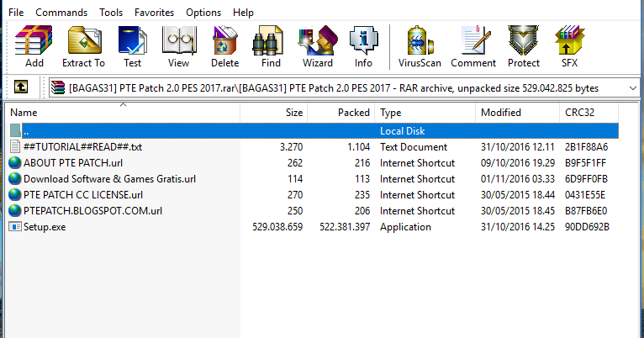Screen dimensions: 644x338
Task: Open the Options menu
Action: point(203,13)
